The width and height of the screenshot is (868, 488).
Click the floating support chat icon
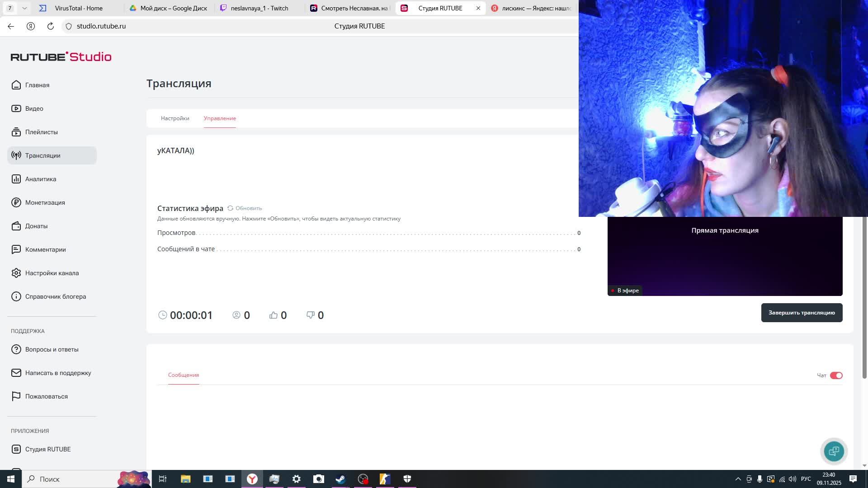tap(834, 451)
